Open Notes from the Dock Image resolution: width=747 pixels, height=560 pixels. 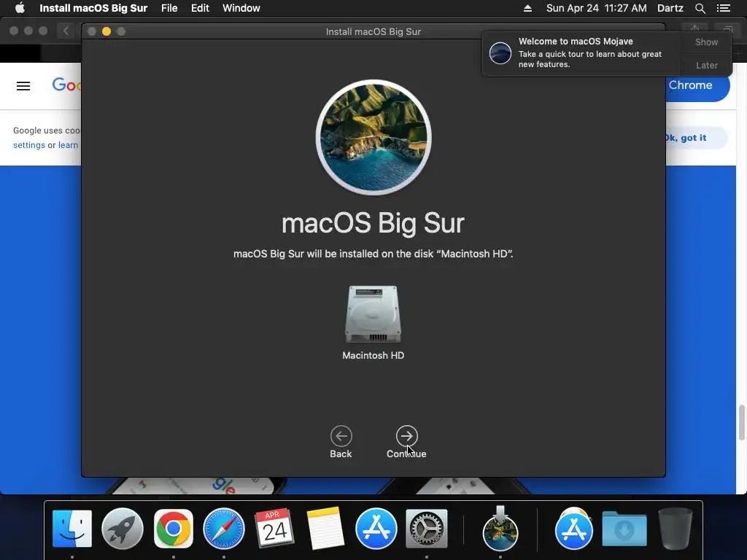tap(325, 529)
